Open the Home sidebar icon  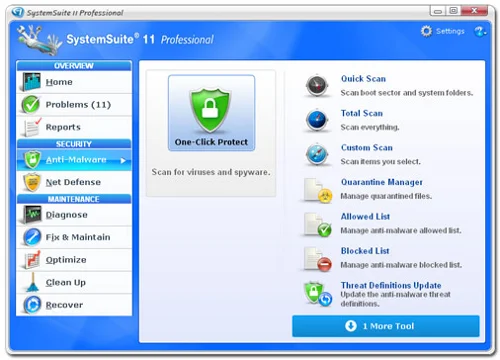32,82
